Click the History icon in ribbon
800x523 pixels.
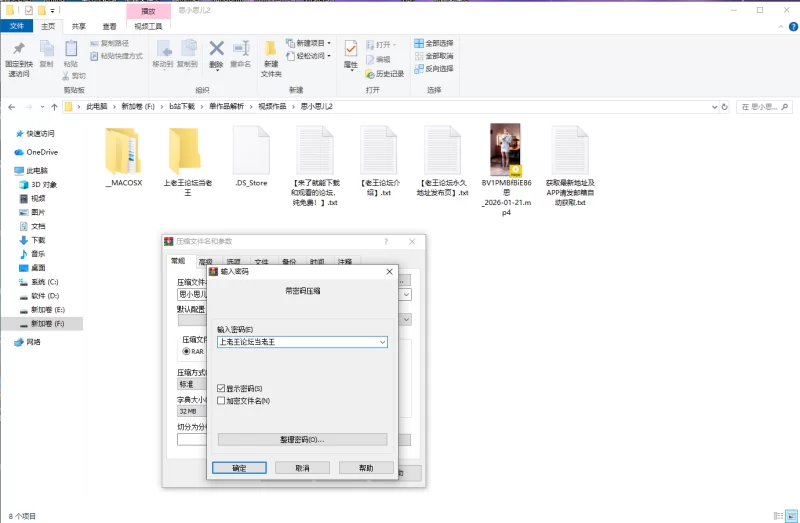(x=385, y=74)
